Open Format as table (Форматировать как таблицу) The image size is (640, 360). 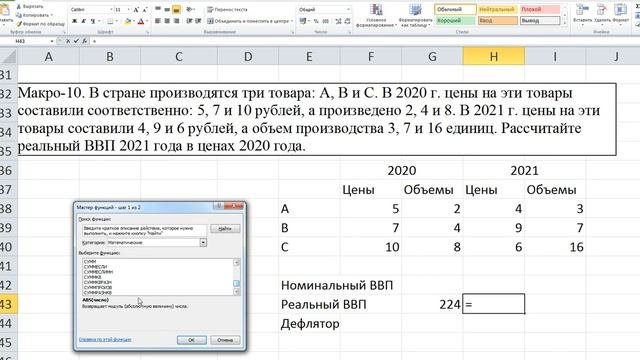415,16
